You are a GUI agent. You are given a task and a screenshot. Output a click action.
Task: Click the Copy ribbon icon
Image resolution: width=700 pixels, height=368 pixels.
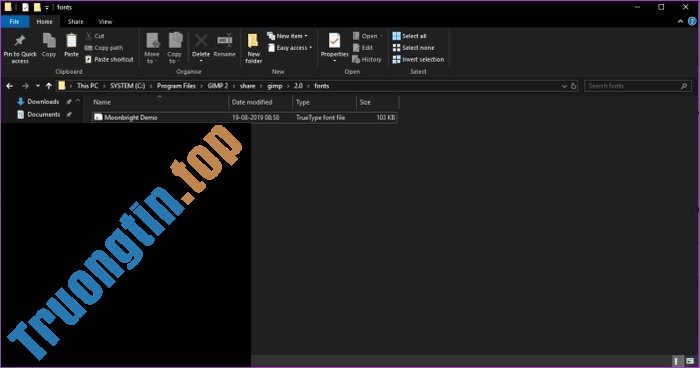[x=49, y=41]
